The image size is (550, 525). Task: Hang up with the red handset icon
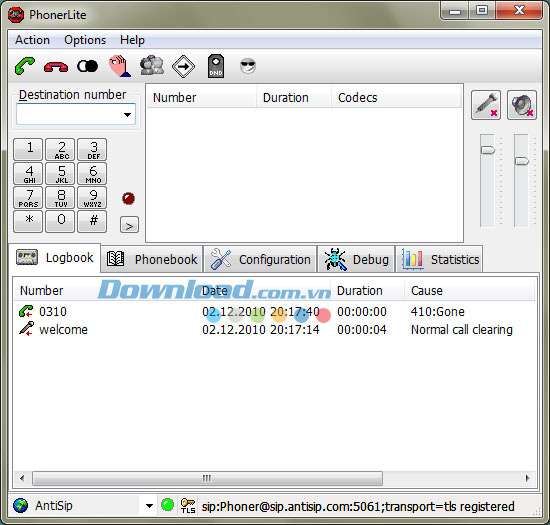56,67
